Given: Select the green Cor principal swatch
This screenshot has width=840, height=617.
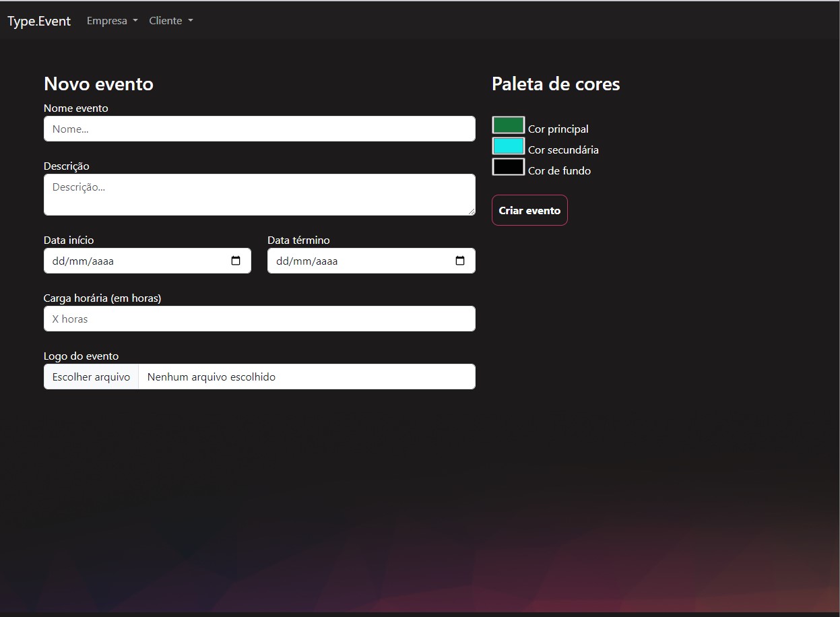Looking at the screenshot, I should coord(508,125).
